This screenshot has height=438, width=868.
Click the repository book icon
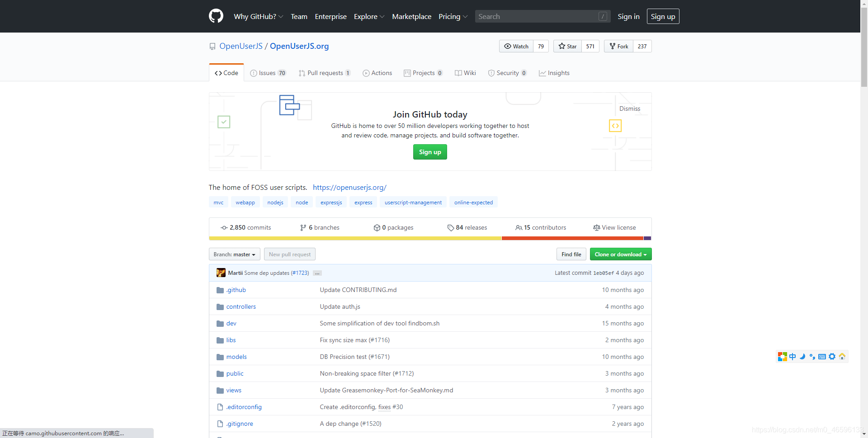(x=212, y=47)
